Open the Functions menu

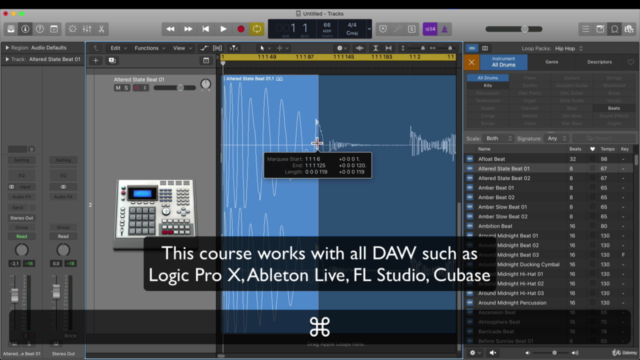coord(150,48)
